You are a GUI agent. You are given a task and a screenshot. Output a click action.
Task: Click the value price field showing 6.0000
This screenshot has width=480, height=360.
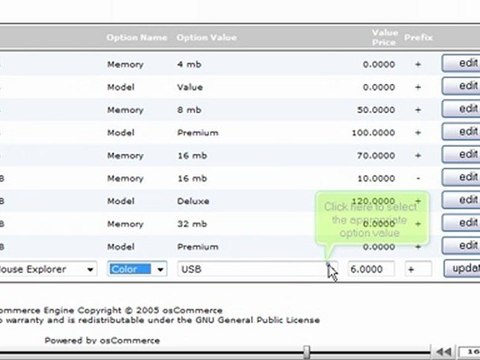coord(371,269)
